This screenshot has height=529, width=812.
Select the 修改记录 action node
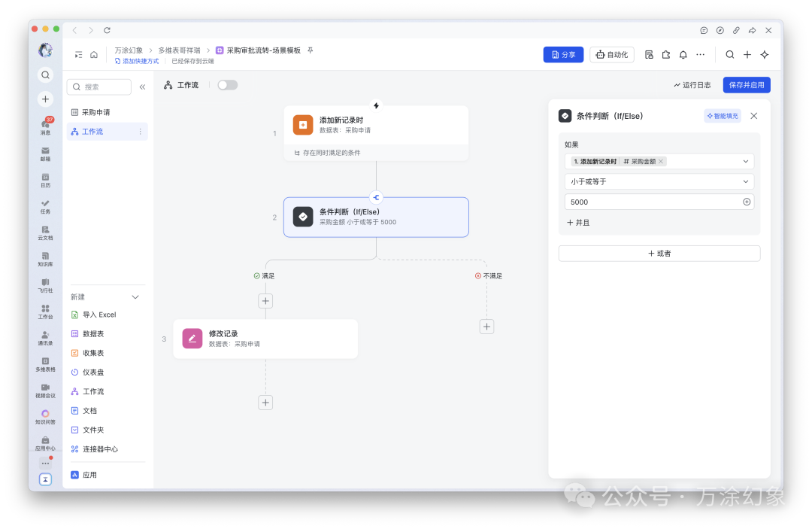pos(265,339)
